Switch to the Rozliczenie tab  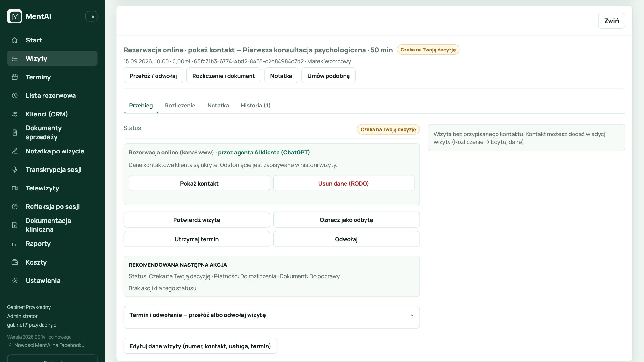tap(180, 106)
